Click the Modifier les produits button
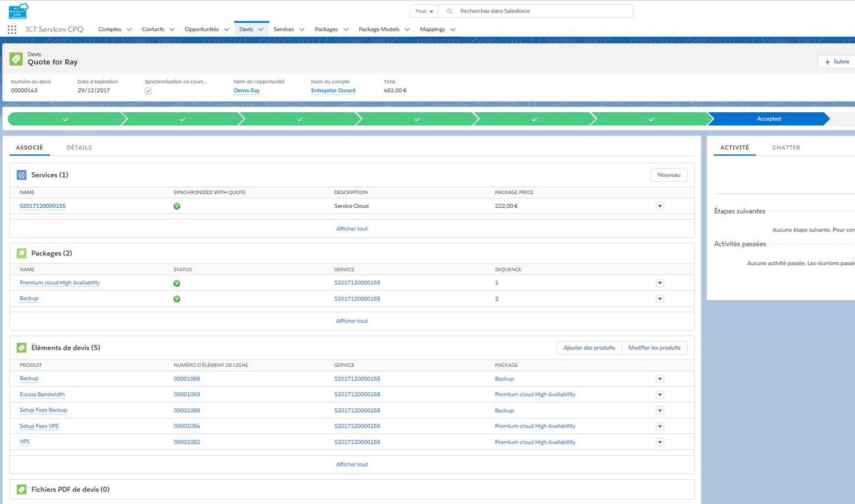The width and height of the screenshot is (855, 504). 655,348
